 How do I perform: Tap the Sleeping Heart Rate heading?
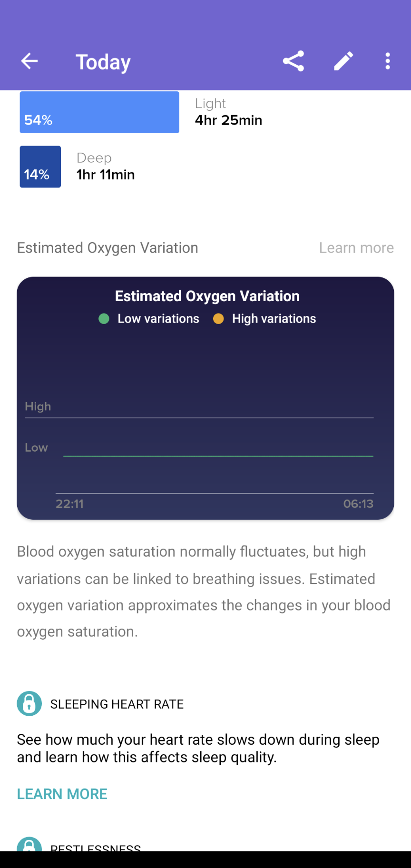[x=117, y=704]
